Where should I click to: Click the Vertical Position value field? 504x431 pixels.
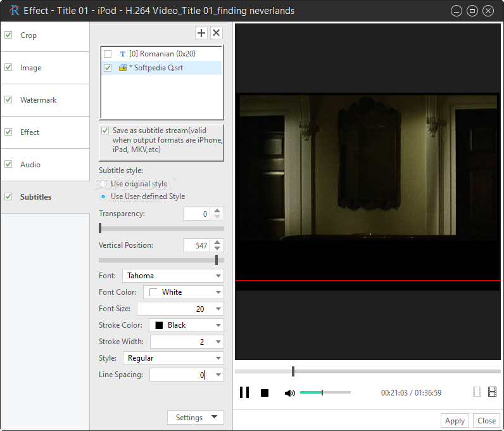[197, 245]
